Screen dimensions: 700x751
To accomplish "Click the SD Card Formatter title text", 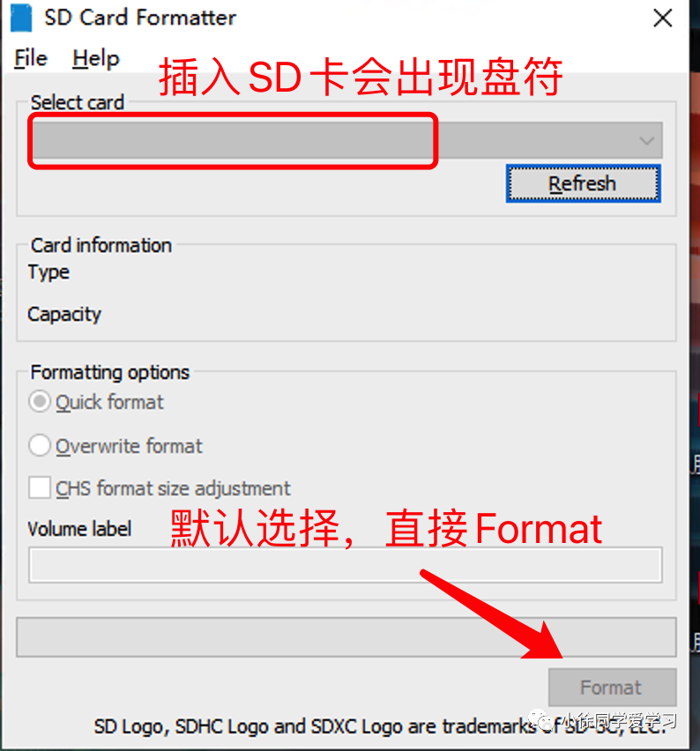I will [x=140, y=18].
